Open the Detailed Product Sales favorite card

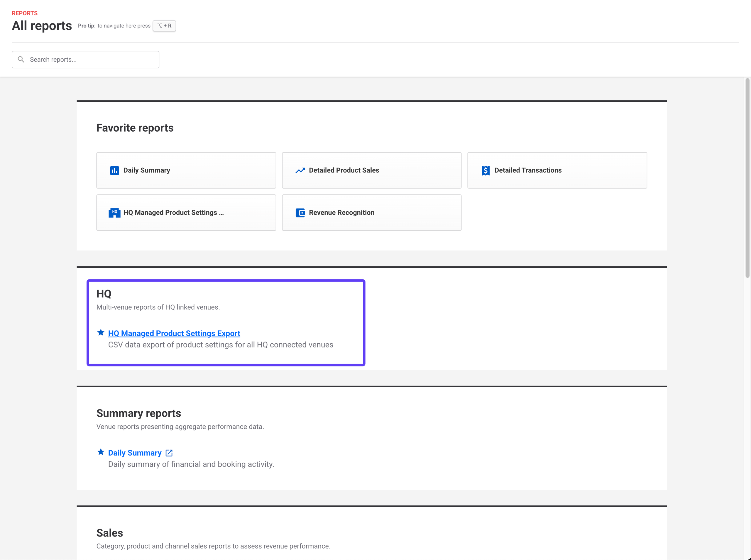371,171
